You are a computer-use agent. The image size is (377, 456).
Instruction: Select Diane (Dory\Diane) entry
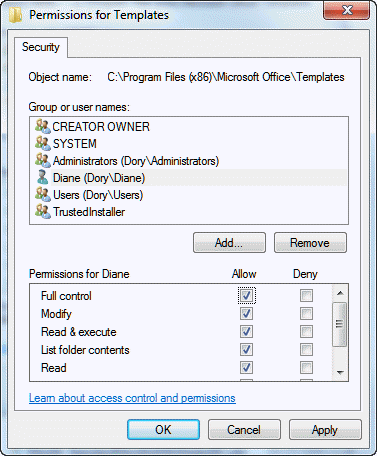(x=99, y=178)
